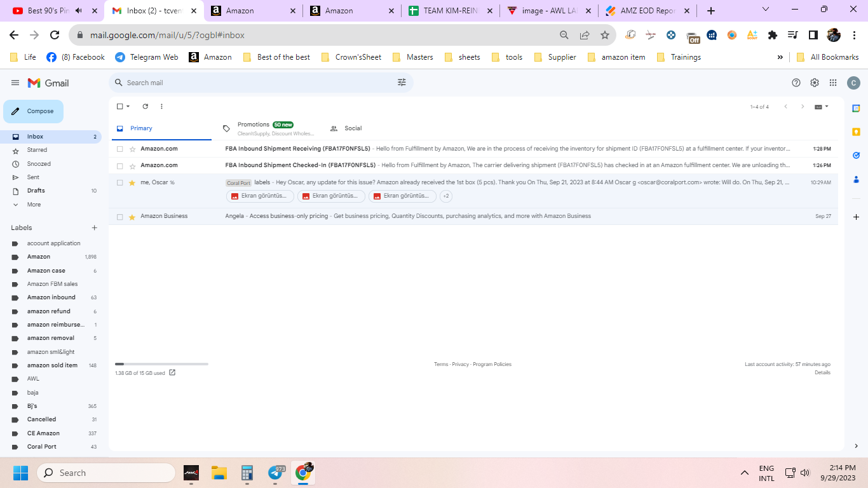Star the FBA Inbound Shipment Checked-In email

click(x=132, y=166)
